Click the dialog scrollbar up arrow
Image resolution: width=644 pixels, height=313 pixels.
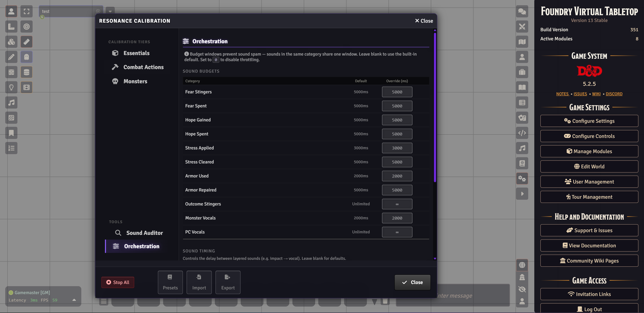tap(435, 30)
